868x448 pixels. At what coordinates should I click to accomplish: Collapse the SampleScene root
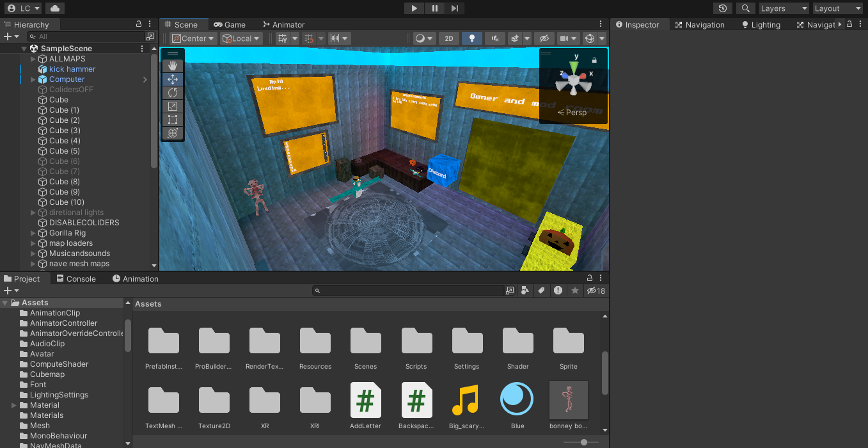tap(24, 49)
